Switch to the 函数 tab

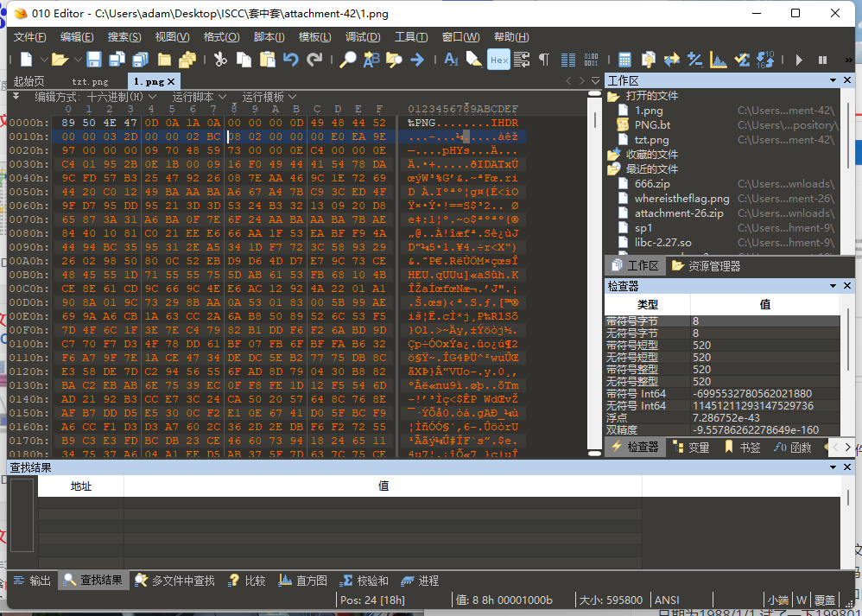pos(792,448)
